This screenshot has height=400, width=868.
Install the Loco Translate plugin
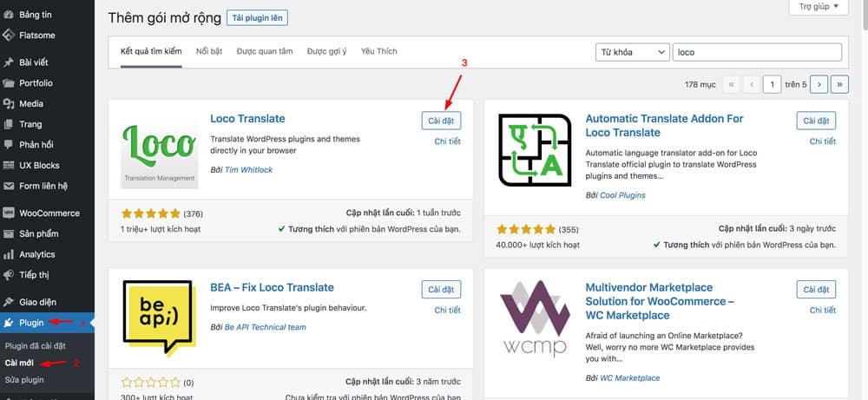441,120
